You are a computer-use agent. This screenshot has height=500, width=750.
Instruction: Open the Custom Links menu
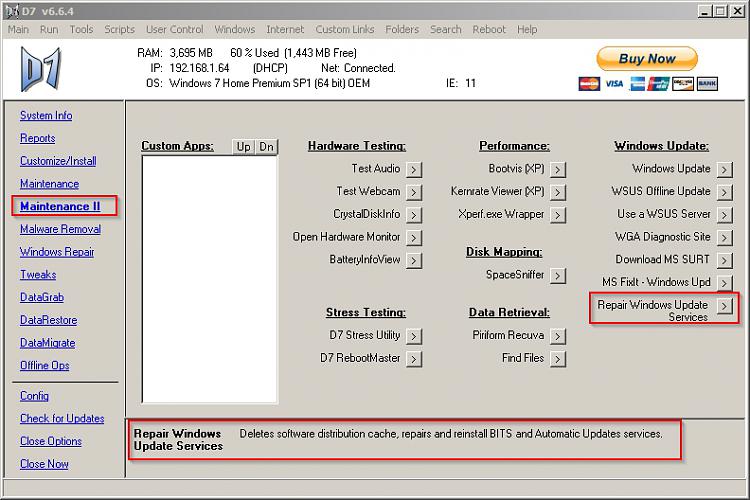coord(345,30)
